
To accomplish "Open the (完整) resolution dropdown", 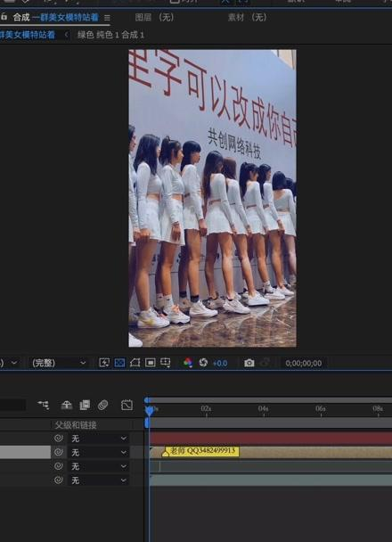I will [59, 363].
